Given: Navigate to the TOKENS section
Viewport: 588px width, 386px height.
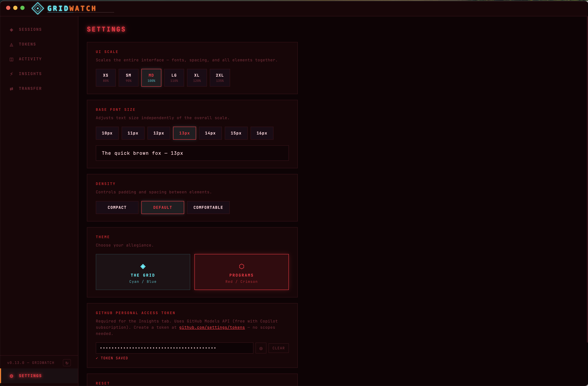Looking at the screenshot, I should 27,44.
